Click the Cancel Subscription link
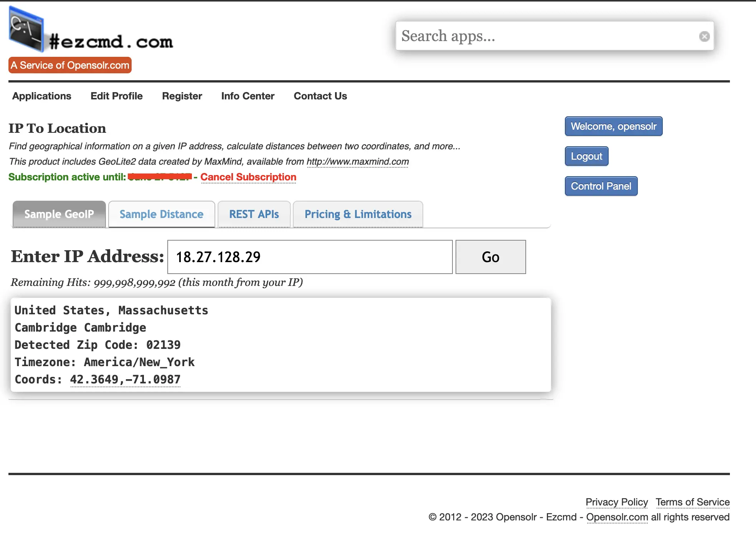The width and height of the screenshot is (756, 535). 248,177
